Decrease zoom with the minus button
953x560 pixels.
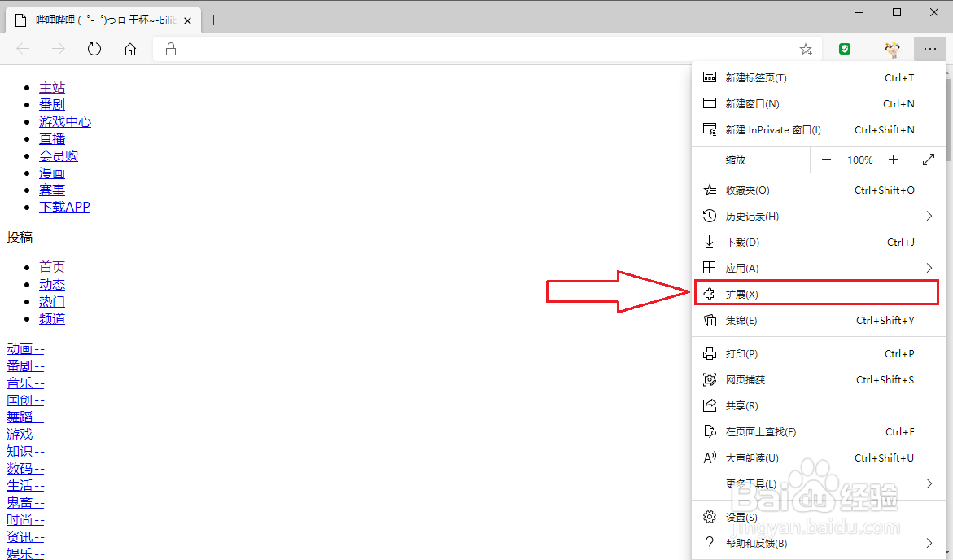point(826,160)
